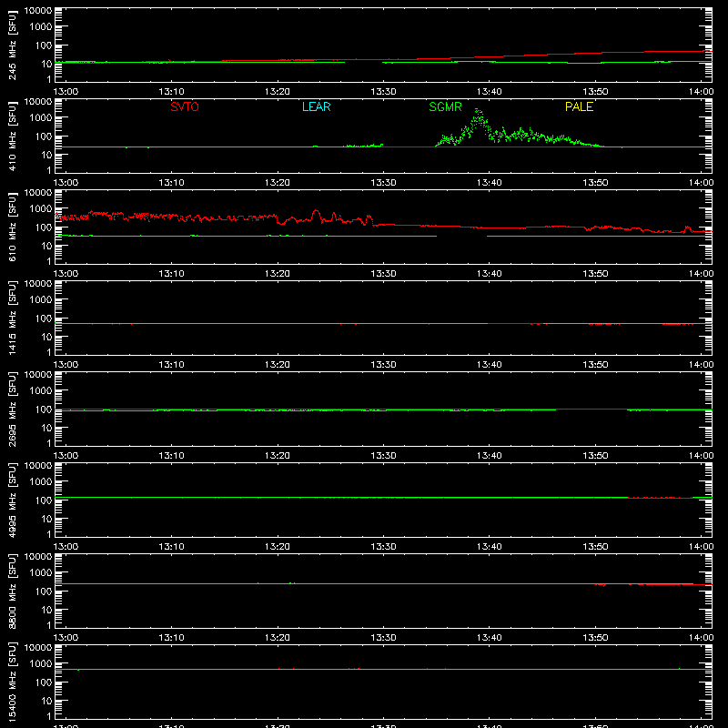Click 13:20 label under the 410 MHz panel
The width and height of the screenshot is (728, 728).
coord(278,183)
